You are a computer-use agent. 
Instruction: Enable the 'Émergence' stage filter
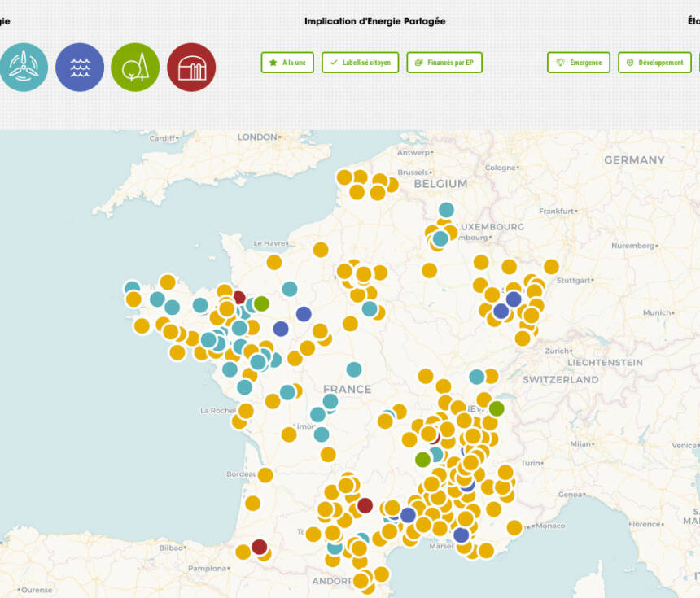tap(579, 63)
